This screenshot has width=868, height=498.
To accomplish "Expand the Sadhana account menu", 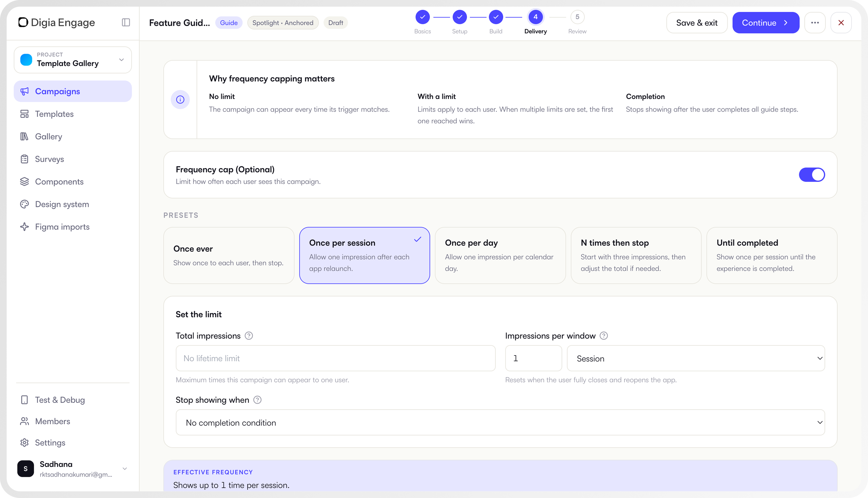I will pos(73,469).
